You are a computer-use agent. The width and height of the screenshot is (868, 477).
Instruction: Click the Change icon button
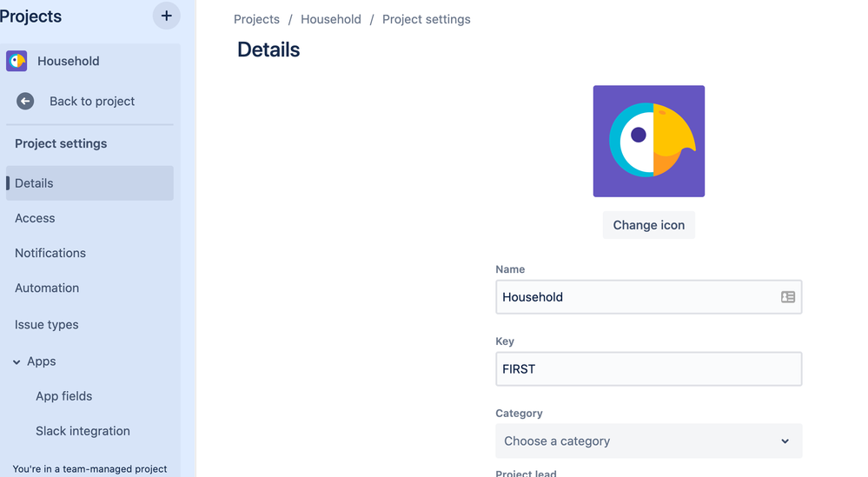[x=649, y=225]
